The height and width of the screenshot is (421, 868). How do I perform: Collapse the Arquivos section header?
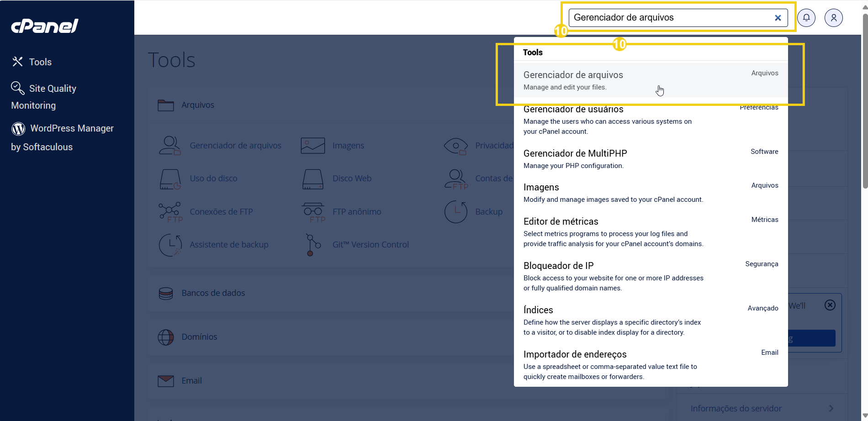[x=198, y=105]
